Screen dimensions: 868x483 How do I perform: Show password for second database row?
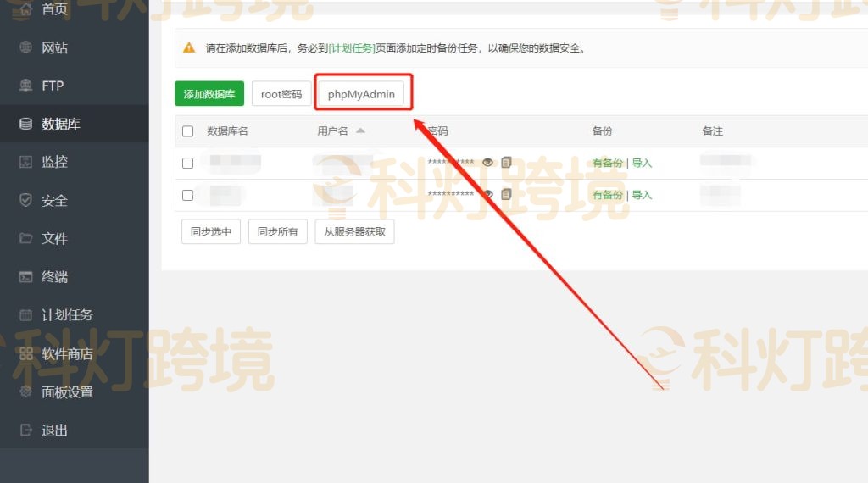pos(487,195)
